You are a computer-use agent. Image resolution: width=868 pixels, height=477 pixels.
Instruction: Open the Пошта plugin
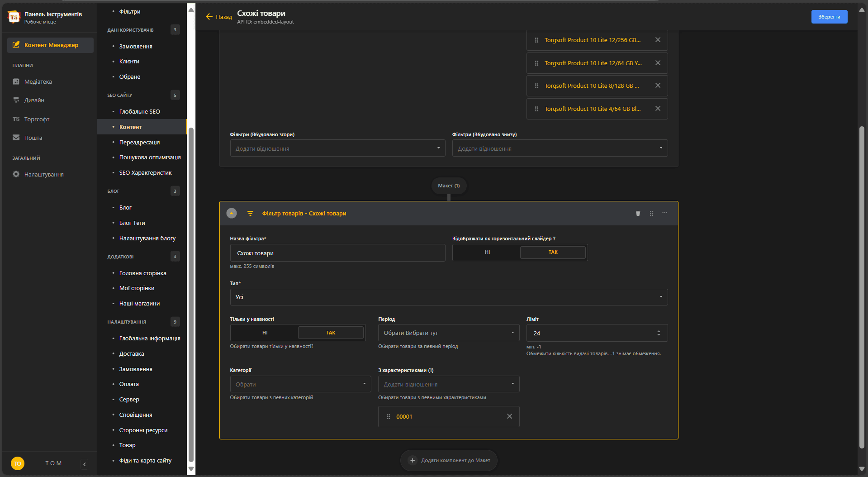pyautogui.click(x=33, y=138)
